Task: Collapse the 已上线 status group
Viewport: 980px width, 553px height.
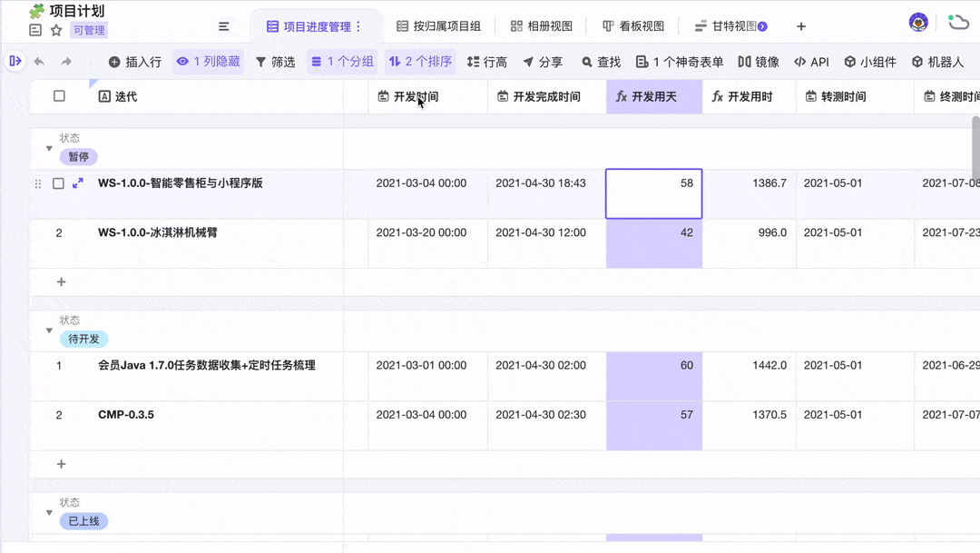Action: coord(49,513)
